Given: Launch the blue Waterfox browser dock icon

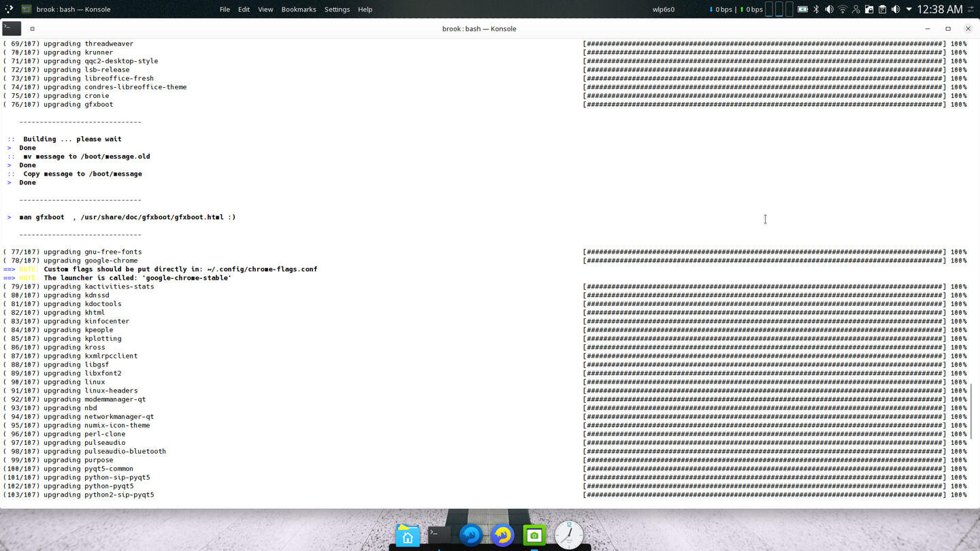Looking at the screenshot, I should point(471,535).
